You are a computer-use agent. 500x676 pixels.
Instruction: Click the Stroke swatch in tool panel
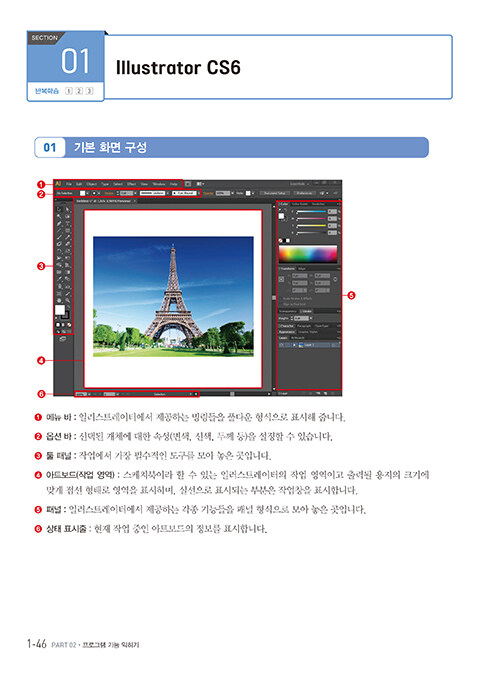pyautogui.click(x=68, y=317)
